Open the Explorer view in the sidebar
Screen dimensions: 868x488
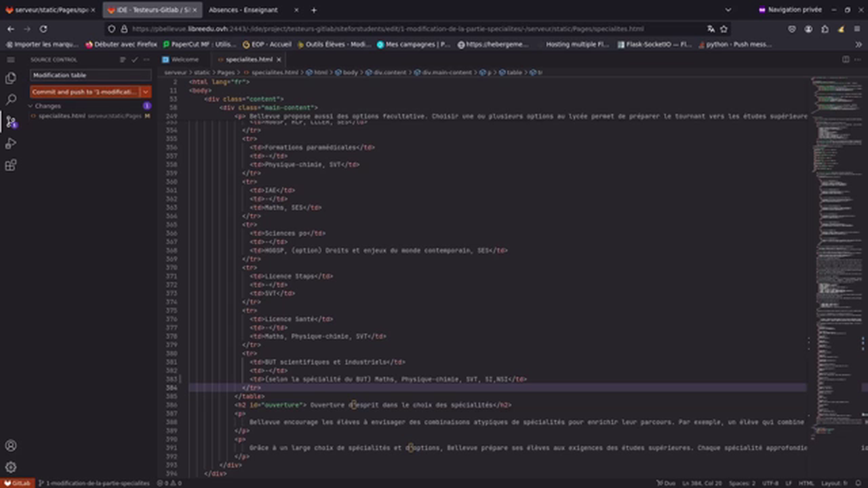click(x=10, y=78)
